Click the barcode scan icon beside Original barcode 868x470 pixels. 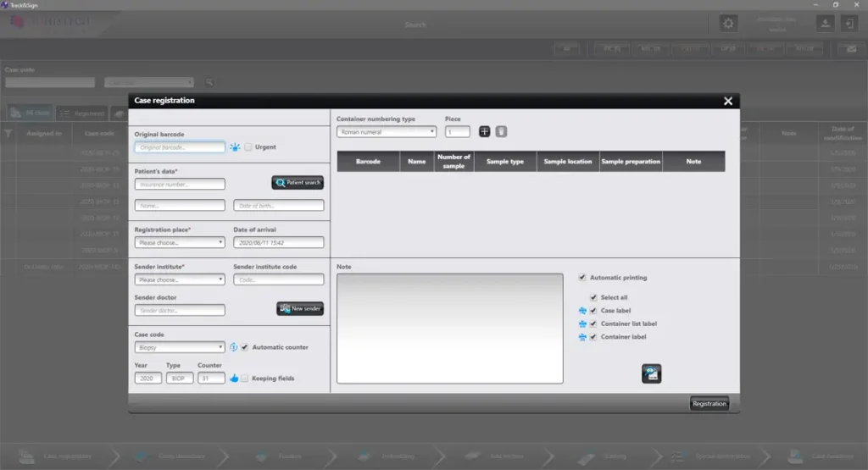pos(235,147)
